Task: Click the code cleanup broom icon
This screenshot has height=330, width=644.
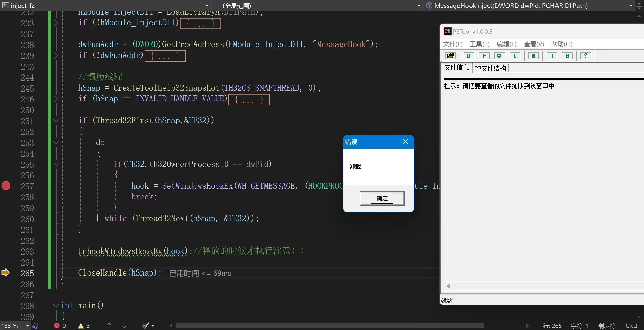Action: pos(145,325)
